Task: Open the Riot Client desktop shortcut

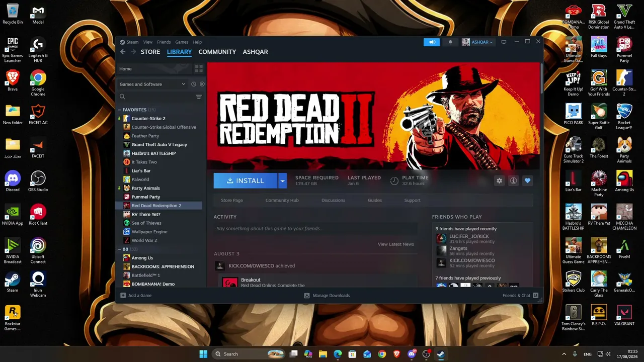Action: 38,215
